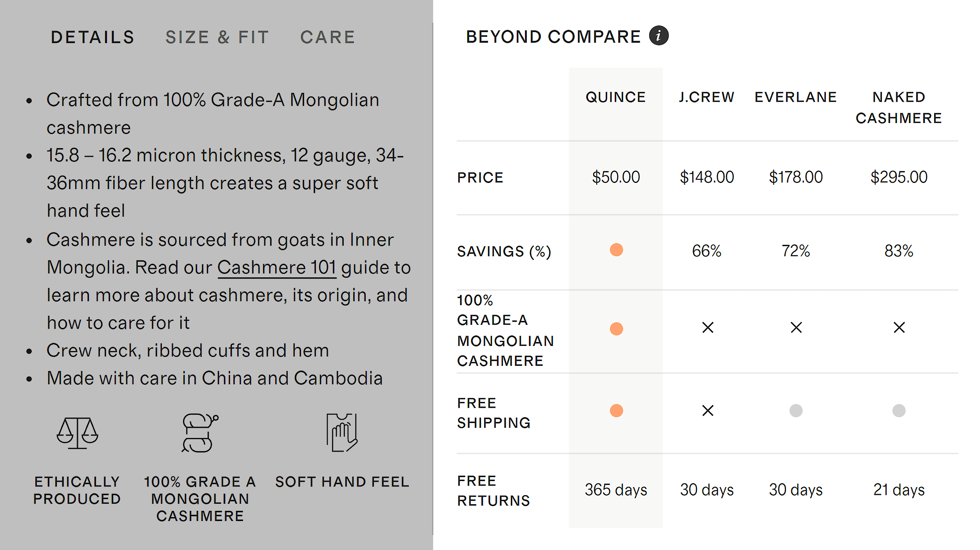Open the Size & Fit tab
The image size is (980, 550).
click(217, 38)
